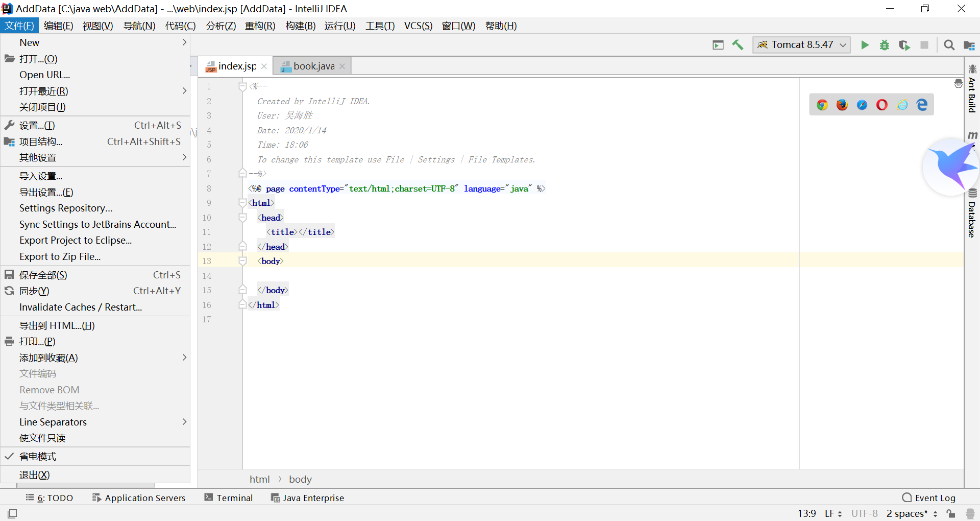Screen dimensions: 980x521
Task: Open the Database side panel
Action: (972, 214)
